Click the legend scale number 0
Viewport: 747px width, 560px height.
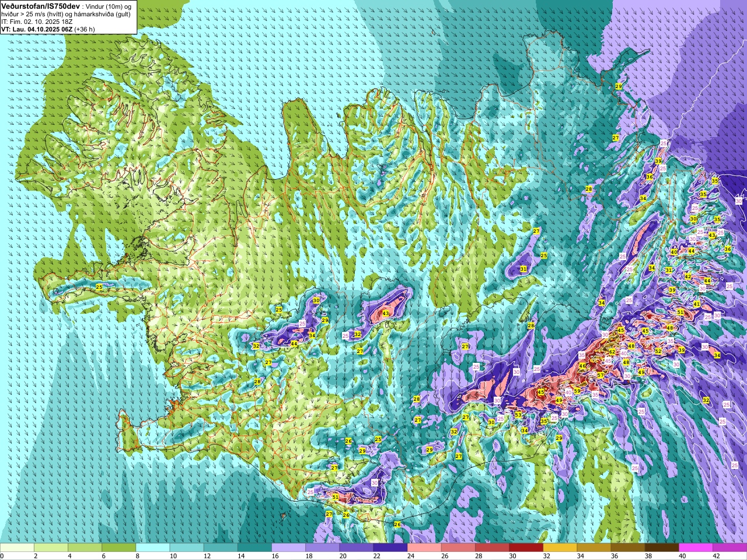[x=2, y=556]
